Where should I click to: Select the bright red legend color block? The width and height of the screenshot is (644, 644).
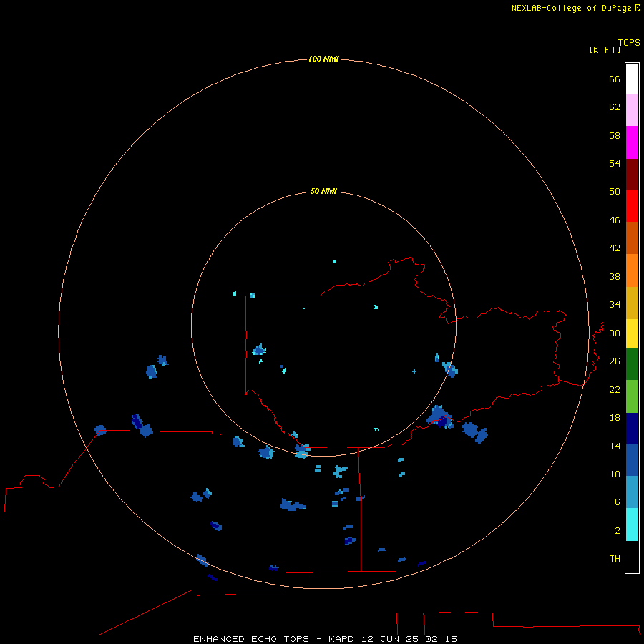(632, 206)
